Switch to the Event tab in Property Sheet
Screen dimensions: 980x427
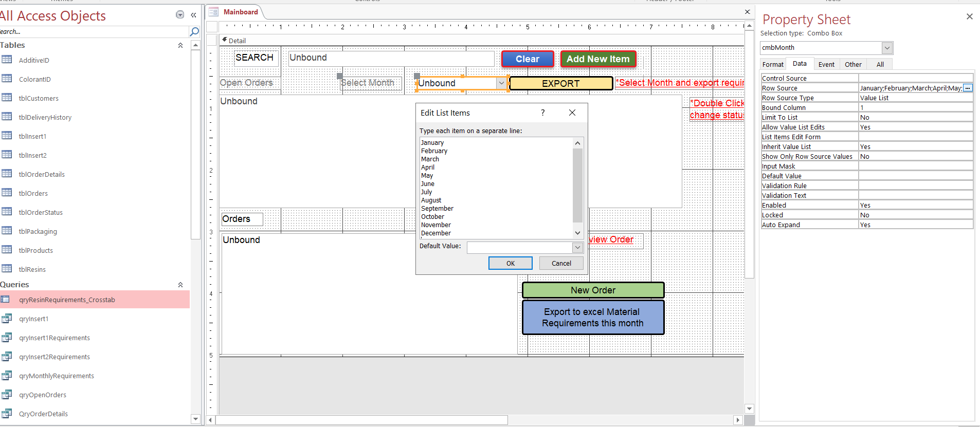826,64
